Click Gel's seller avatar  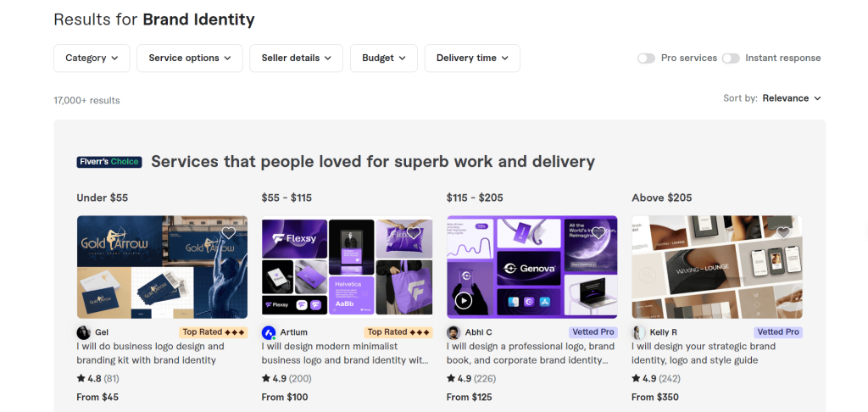84,332
